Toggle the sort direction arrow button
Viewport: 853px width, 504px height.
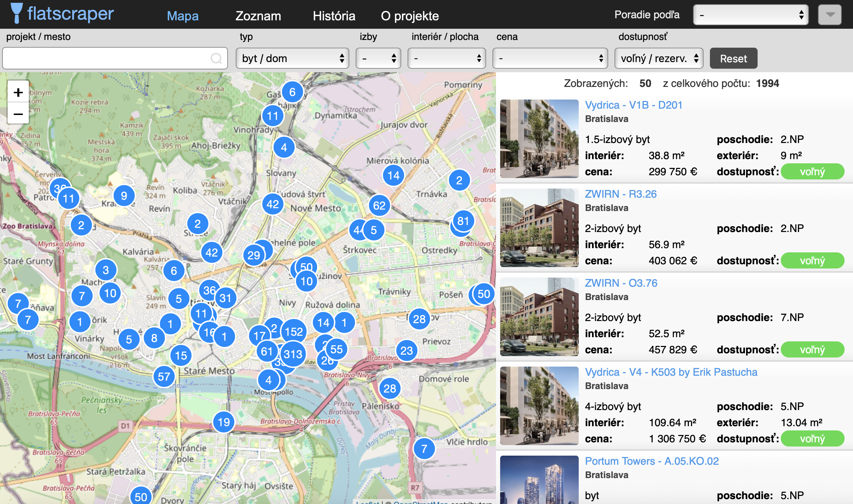click(830, 15)
